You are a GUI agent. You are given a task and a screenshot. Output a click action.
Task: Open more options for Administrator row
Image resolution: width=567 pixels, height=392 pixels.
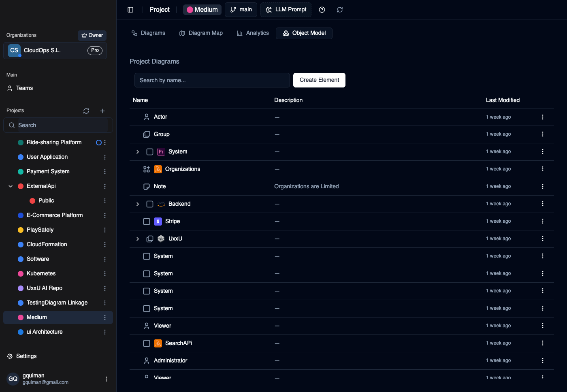click(543, 360)
